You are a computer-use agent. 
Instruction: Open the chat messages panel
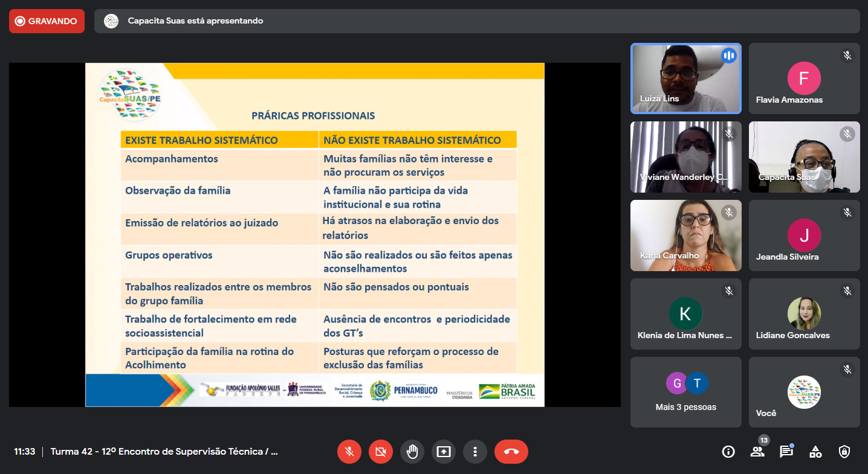tap(786, 452)
